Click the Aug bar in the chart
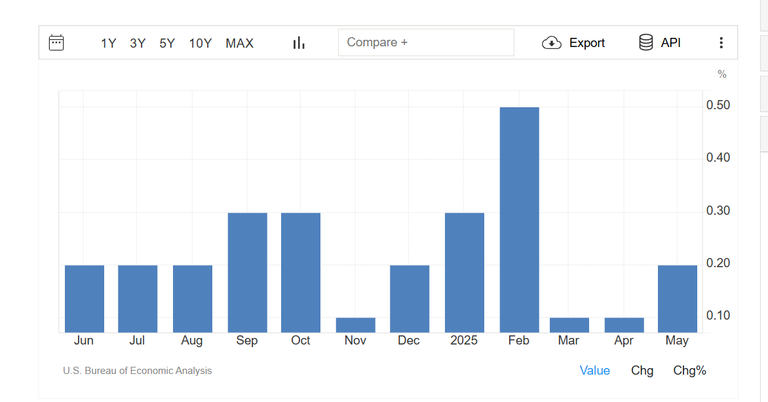 (192, 299)
